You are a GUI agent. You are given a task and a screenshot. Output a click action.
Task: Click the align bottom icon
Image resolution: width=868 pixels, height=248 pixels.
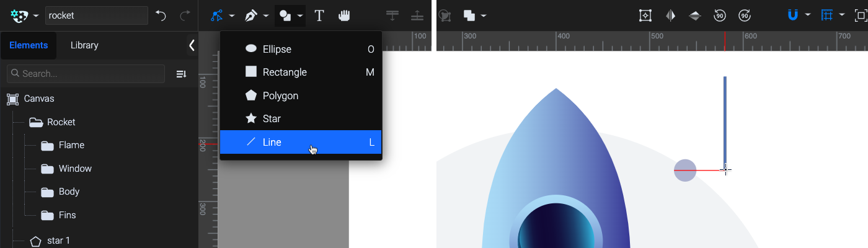417,15
